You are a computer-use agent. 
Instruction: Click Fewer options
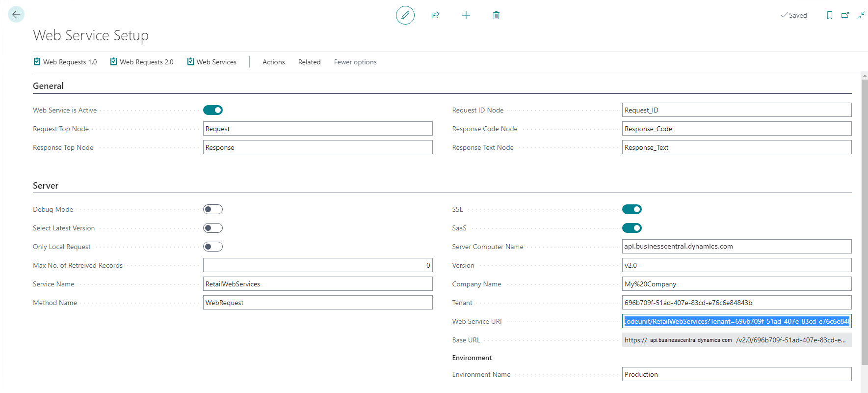355,62
